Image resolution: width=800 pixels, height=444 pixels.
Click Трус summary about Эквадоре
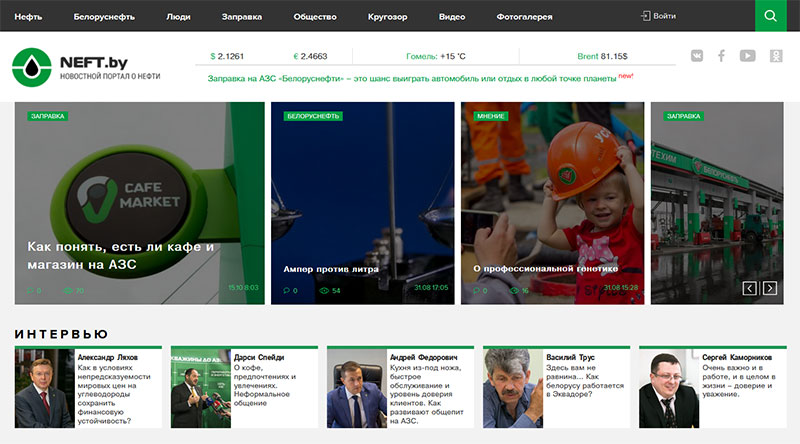[585, 381]
